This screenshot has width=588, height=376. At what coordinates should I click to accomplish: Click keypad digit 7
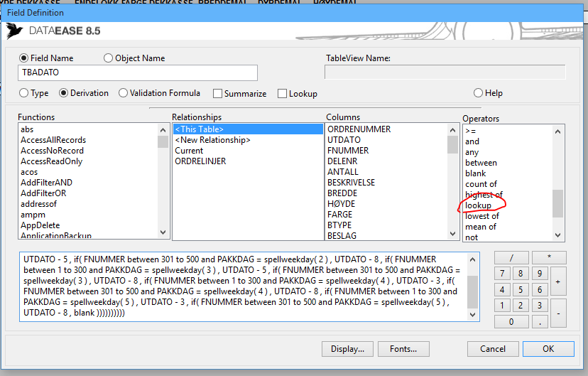[502, 274]
